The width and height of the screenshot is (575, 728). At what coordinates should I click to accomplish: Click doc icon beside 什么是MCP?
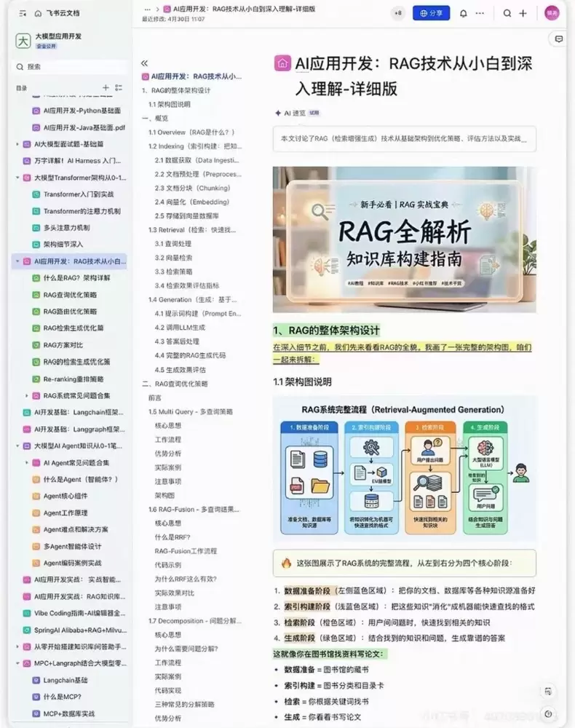[x=36, y=697]
